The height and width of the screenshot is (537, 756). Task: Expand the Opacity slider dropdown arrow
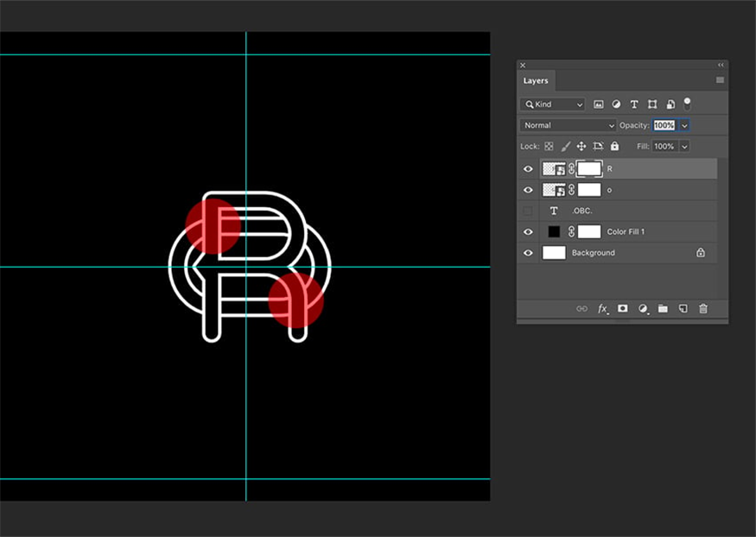click(685, 125)
